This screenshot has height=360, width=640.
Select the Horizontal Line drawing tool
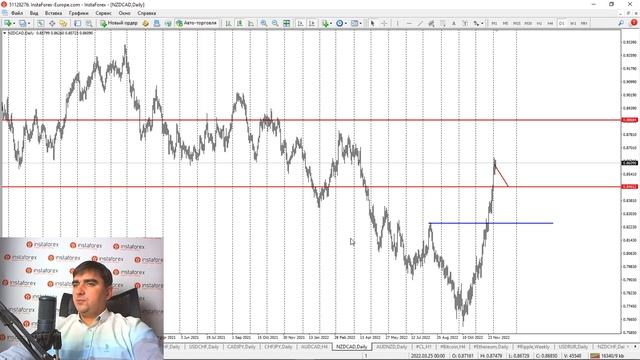tap(409, 23)
